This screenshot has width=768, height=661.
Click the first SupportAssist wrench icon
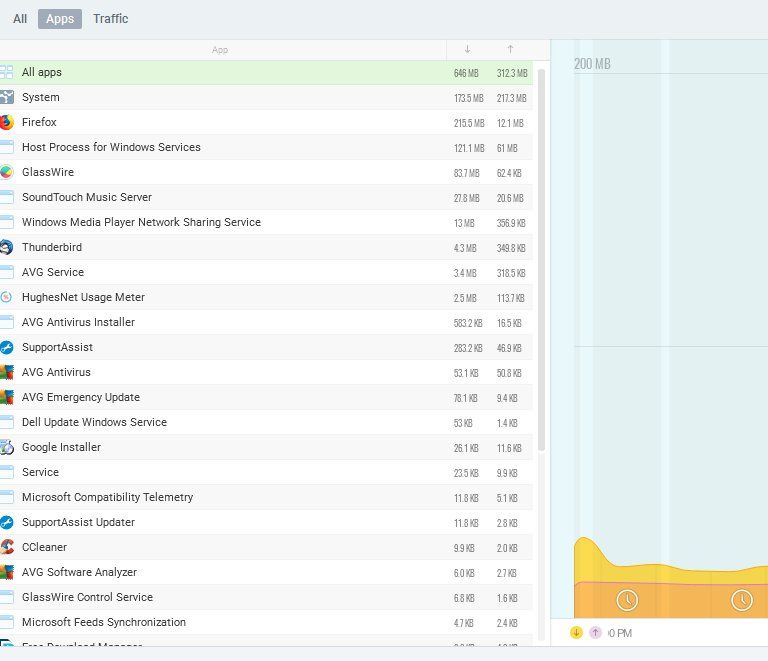pos(7,347)
